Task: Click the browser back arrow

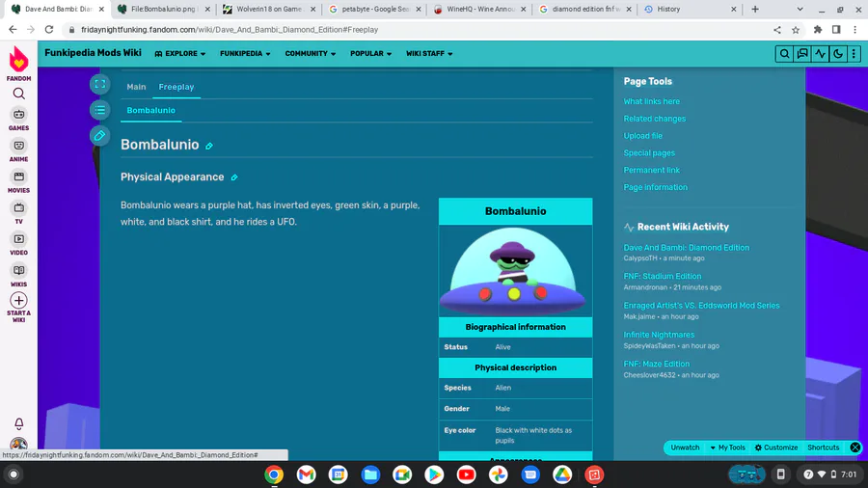Action: click(13, 29)
